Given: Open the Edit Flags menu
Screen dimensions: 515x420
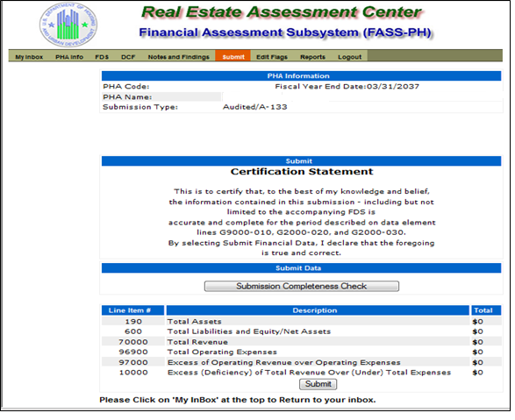Looking at the screenshot, I should (x=272, y=57).
